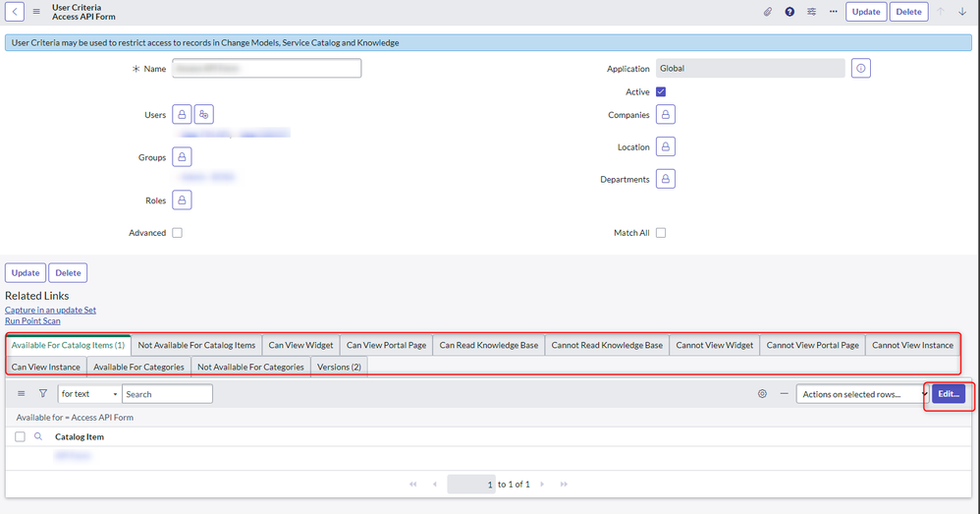The height and width of the screenshot is (514, 980).
Task: Switch to the Can View Widget tab
Action: pos(300,345)
